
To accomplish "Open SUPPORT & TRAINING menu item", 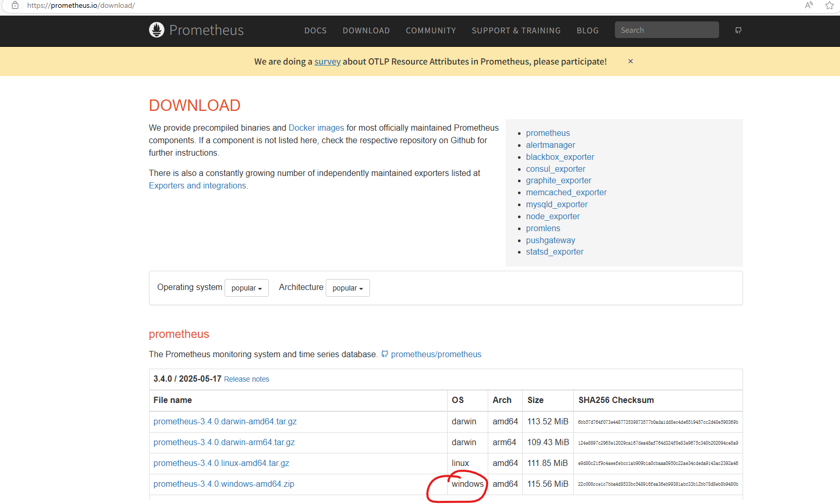I will pos(516,31).
